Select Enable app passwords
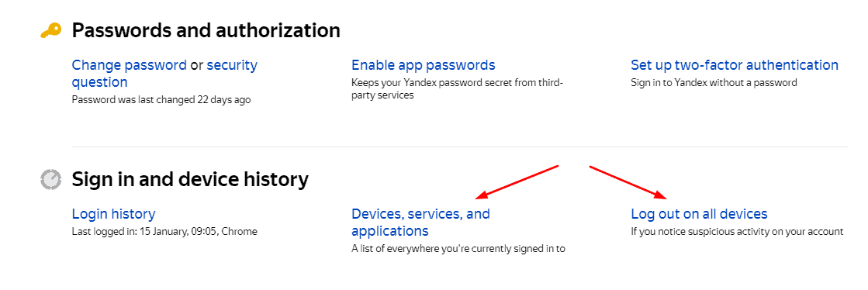The width and height of the screenshot is (868, 290). point(424,65)
